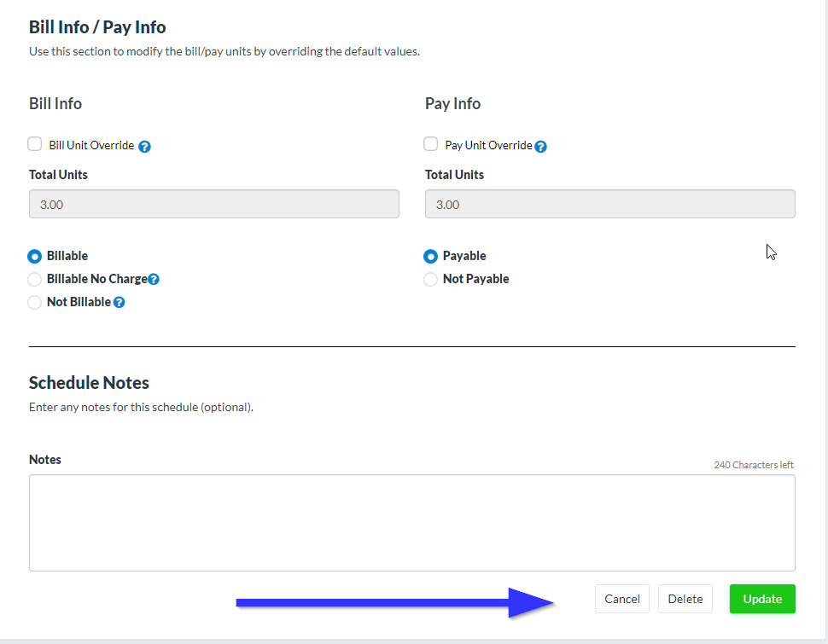Enable the Bill Unit Override checkbox

point(35,144)
